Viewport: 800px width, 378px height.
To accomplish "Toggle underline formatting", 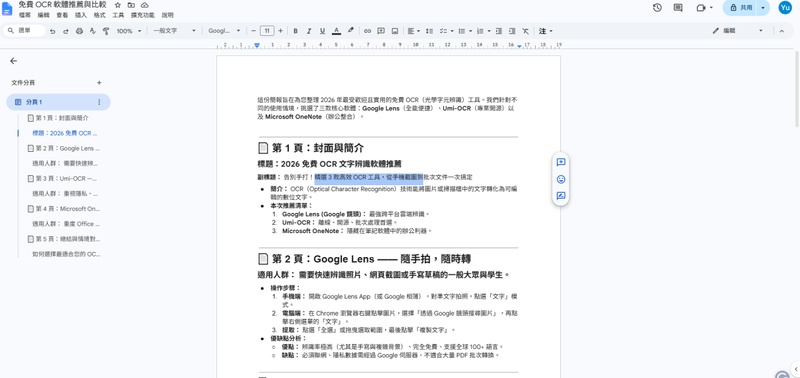I will click(322, 31).
